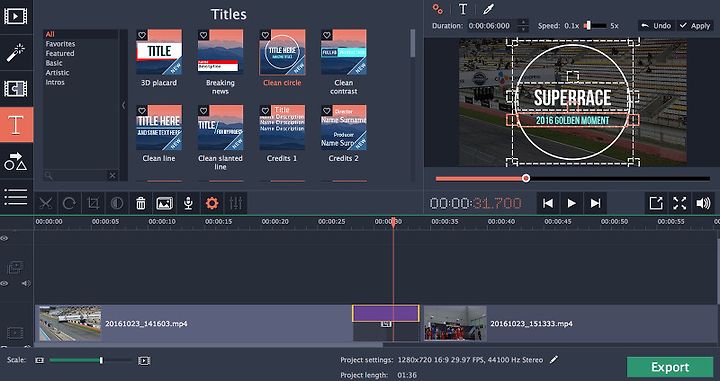Select the purple title clip on timeline

pos(386,314)
